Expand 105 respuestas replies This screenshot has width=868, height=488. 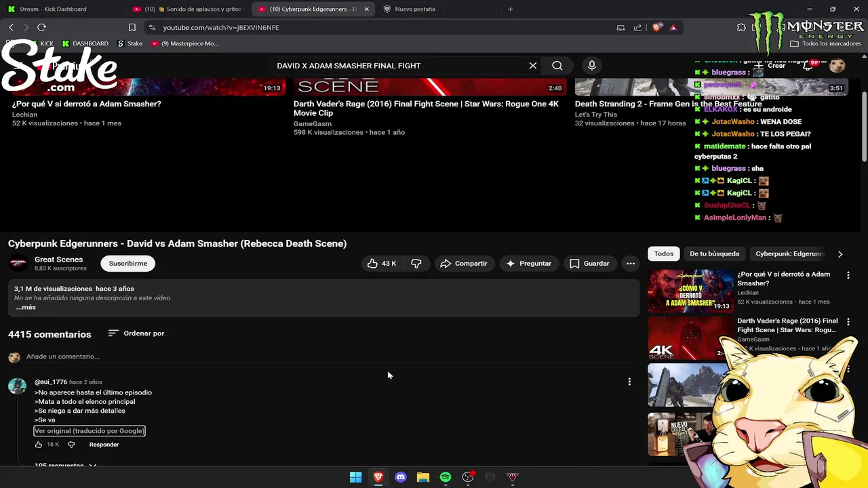tap(65, 465)
